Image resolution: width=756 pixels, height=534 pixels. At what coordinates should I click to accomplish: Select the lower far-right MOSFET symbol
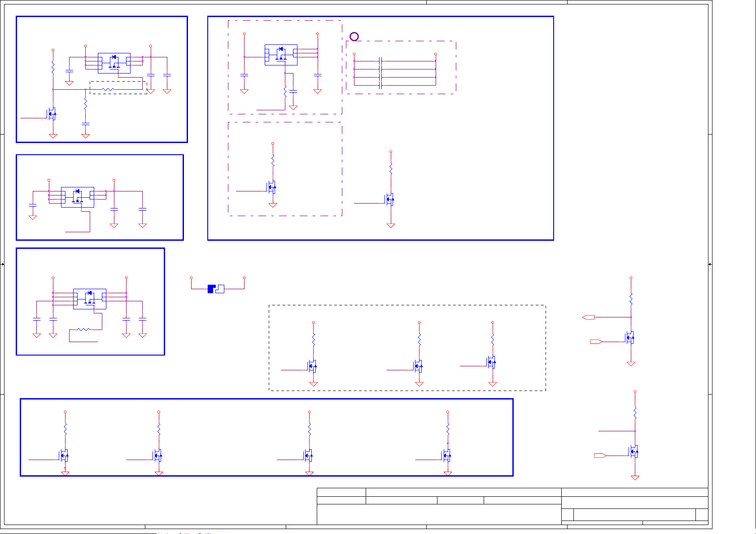(x=634, y=452)
